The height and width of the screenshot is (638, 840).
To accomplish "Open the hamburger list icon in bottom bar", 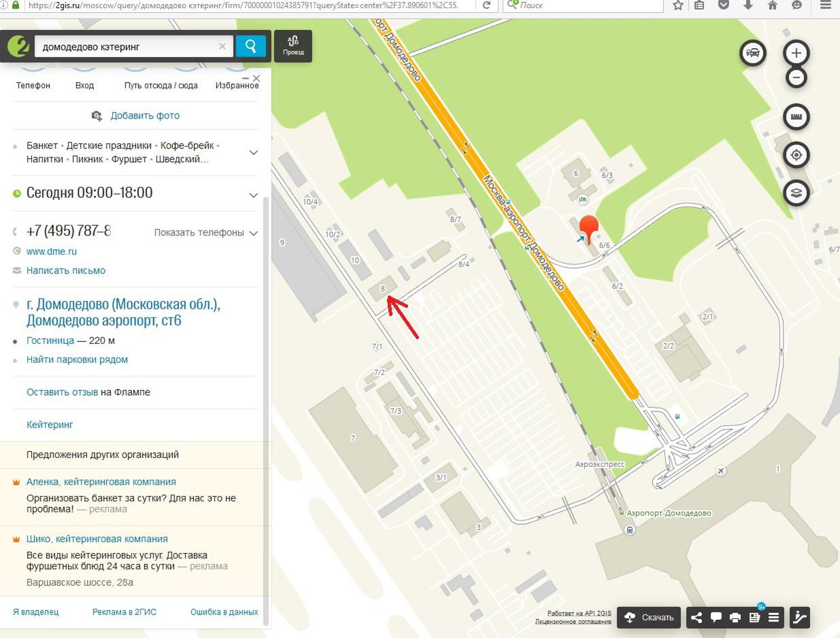I will click(x=773, y=617).
